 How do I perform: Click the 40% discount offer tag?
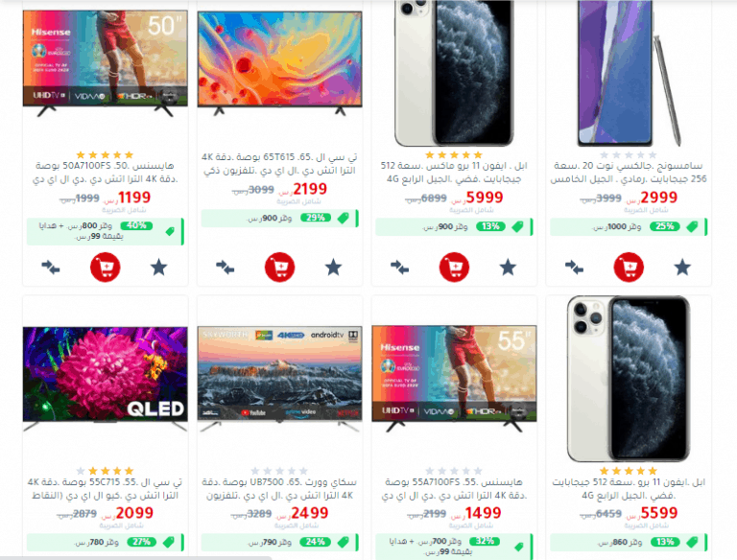[136, 225]
